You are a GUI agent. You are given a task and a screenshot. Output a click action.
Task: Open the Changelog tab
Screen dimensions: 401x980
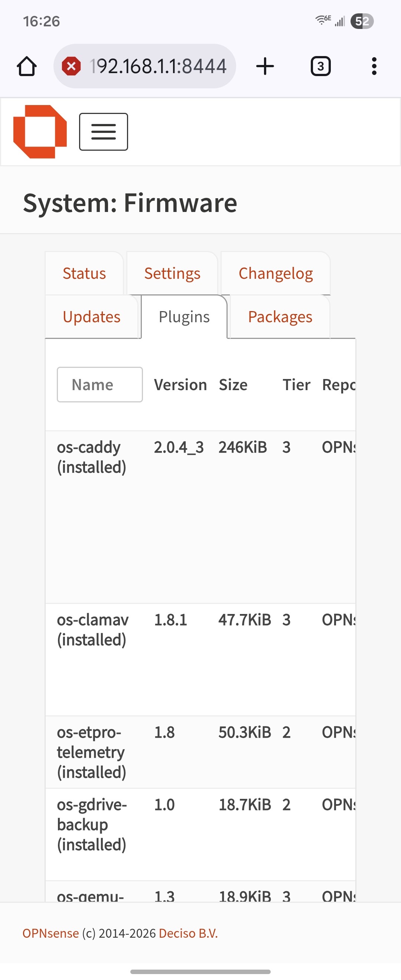(x=276, y=274)
